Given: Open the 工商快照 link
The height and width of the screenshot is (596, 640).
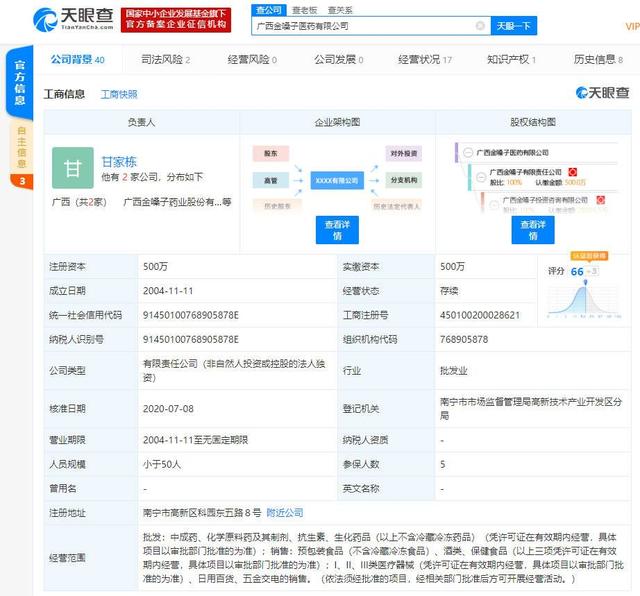Looking at the screenshot, I should (x=119, y=94).
